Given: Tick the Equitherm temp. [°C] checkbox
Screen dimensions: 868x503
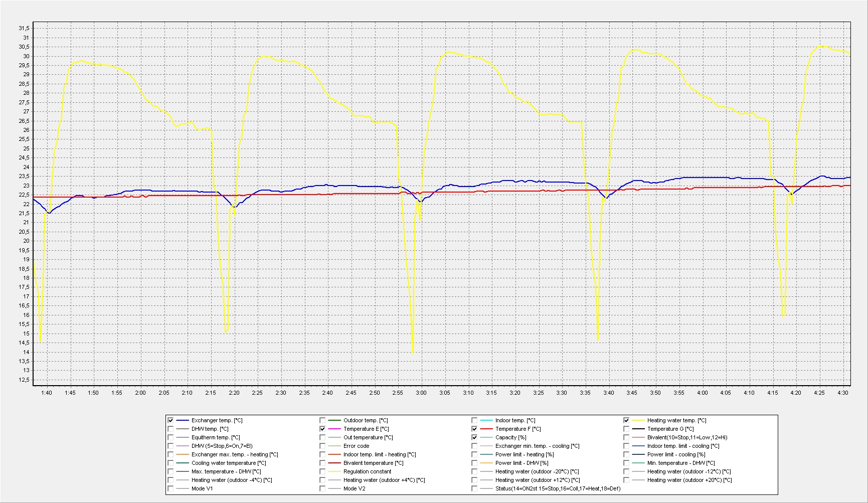Looking at the screenshot, I should click(x=170, y=437).
